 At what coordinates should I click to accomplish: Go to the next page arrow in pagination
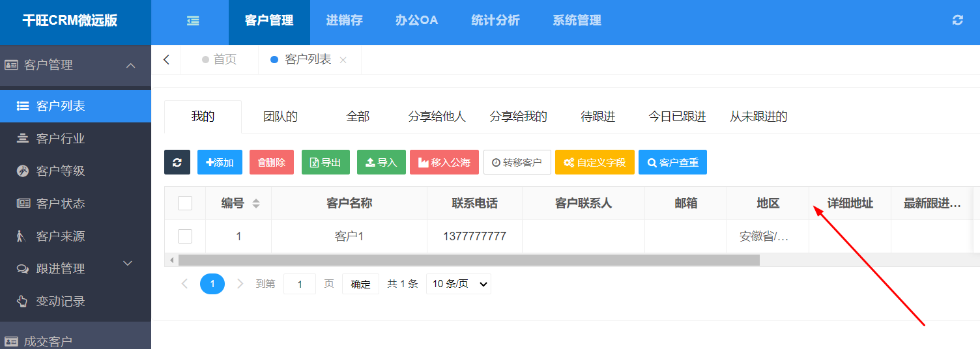tap(240, 284)
